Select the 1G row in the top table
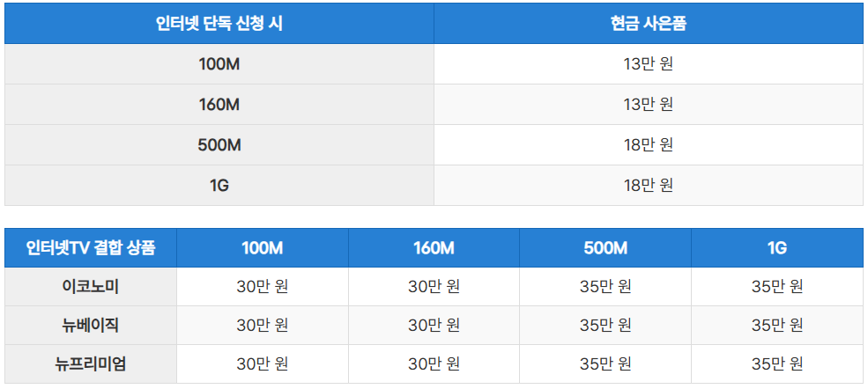The height and width of the screenshot is (389, 868). [x=434, y=185]
